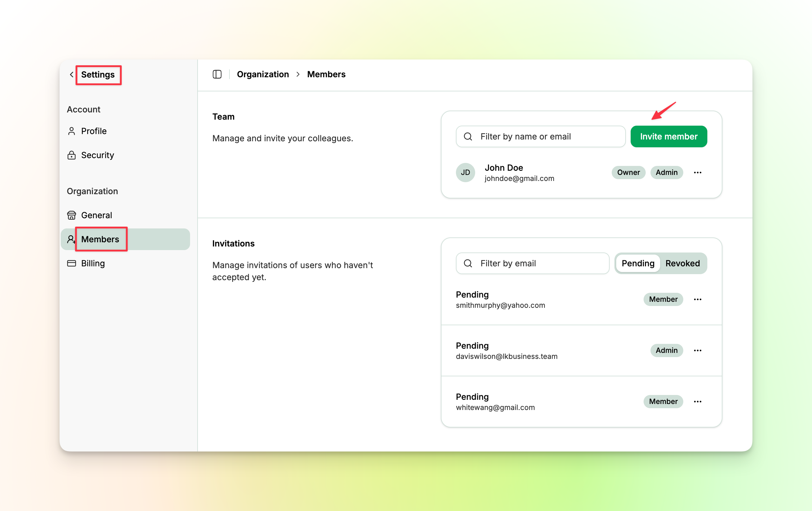812x511 pixels.
Task: Click search icon in team filter
Action: coord(468,136)
